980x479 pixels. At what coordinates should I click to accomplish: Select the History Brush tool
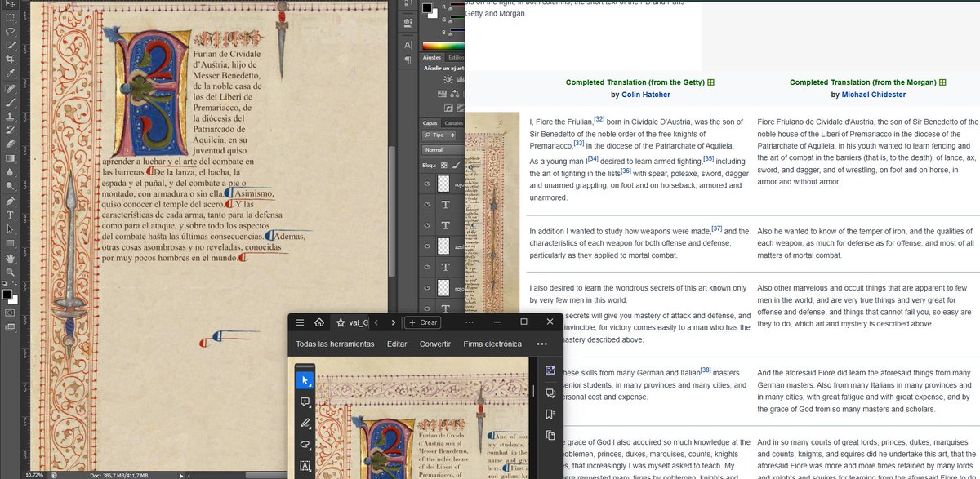click(x=11, y=130)
